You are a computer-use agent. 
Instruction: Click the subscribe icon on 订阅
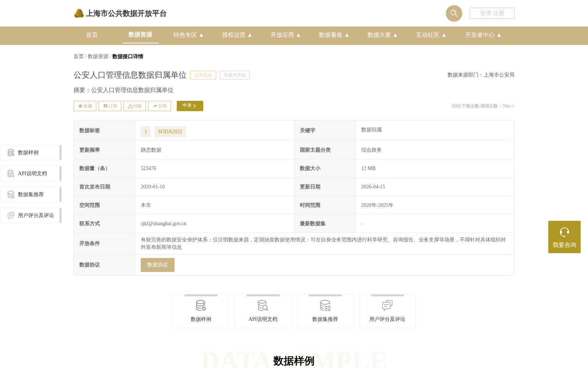[105, 106]
